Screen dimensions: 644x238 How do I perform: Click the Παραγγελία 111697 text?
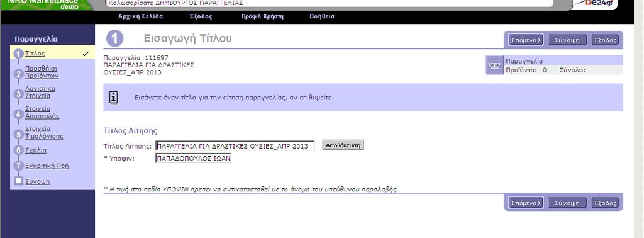(x=136, y=57)
